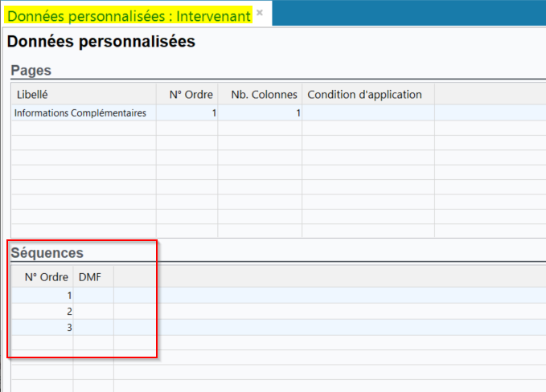The width and height of the screenshot is (546, 392).
Task: Select sequence row with order number 1
Action: point(278,296)
